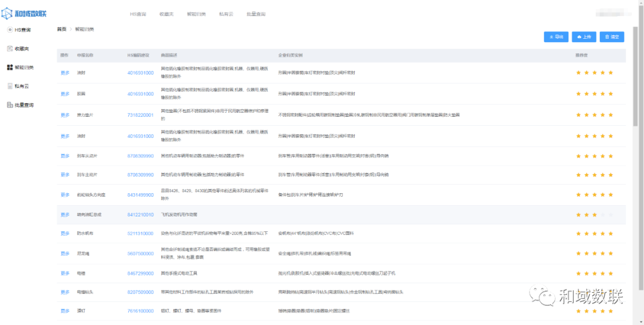Click the 操作 column header
The image size is (644, 325).
coord(64,55)
